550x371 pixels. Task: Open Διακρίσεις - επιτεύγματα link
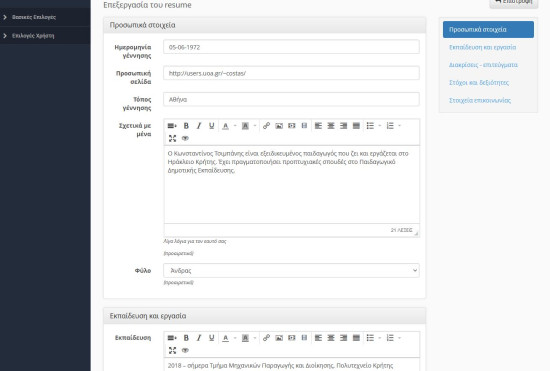[x=483, y=65]
